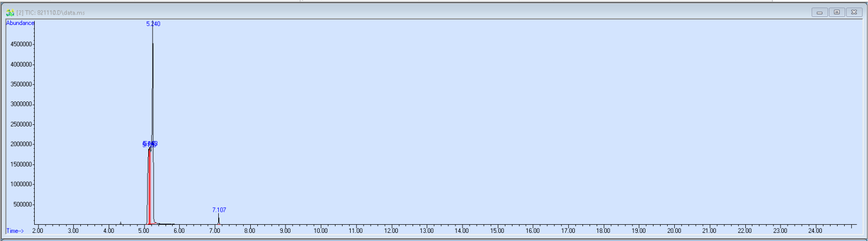Click the 1500000 abundance axis value
Viewport: 868px width, 241px height.
pyautogui.click(x=21, y=164)
